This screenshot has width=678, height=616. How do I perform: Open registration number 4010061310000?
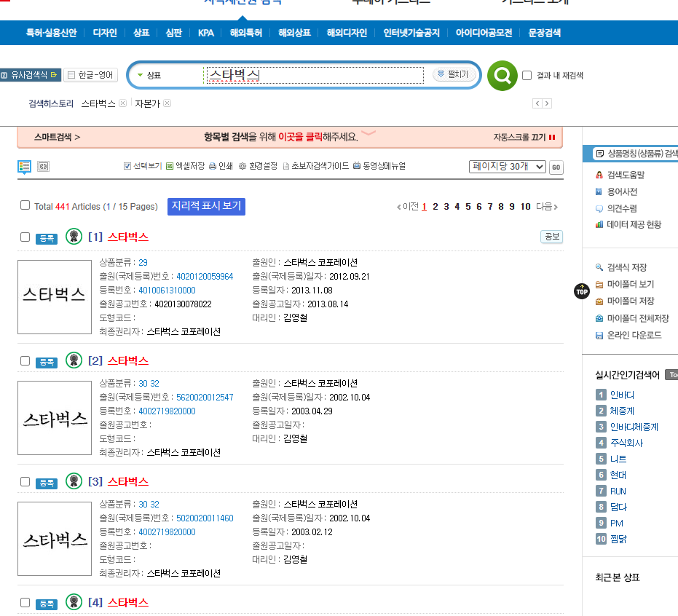pyautogui.click(x=167, y=290)
